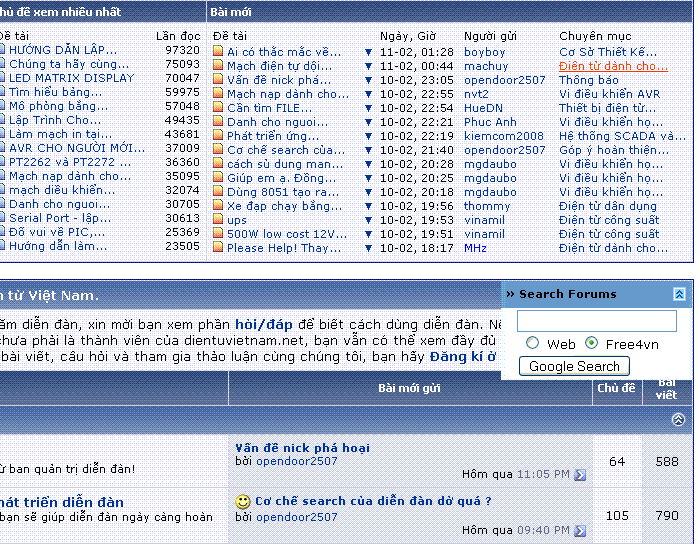
Task: Click the down-arrow icon for the 10-02, 22:55 post
Action: pos(368,94)
